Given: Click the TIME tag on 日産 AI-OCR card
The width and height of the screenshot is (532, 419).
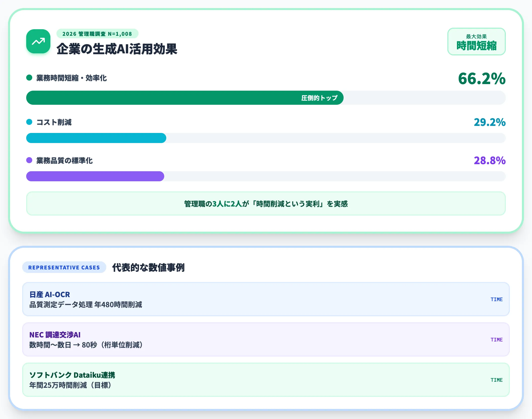Looking at the screenshot, I should click(x=496, y=299).
